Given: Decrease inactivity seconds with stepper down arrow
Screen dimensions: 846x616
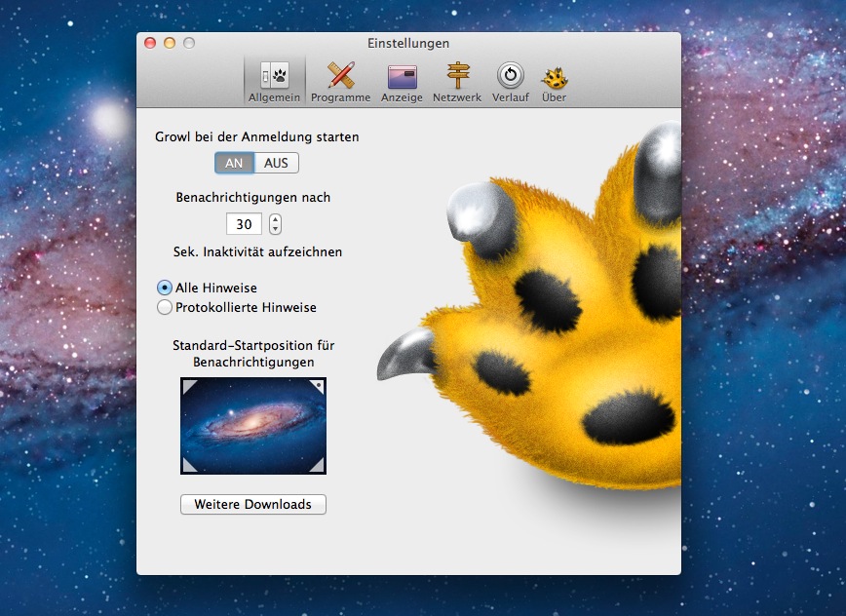Looking at the screenshot, I should [x=275, y=229].
